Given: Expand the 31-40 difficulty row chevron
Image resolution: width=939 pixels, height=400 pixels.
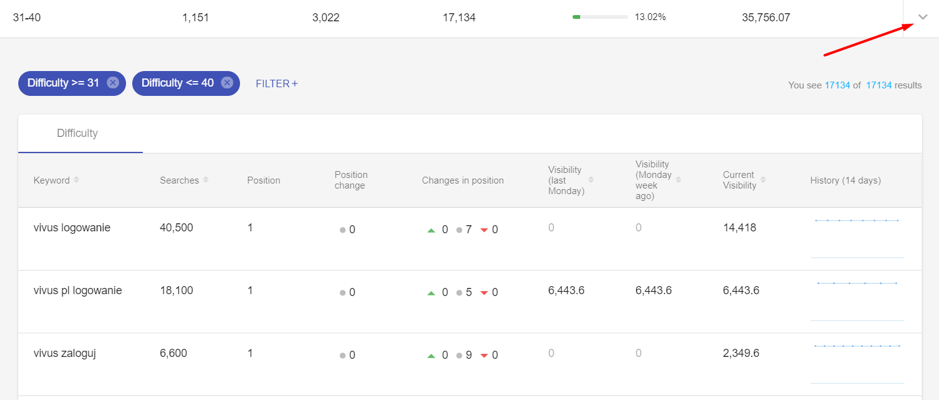Looking at the screenshot, I should (922, 17).
